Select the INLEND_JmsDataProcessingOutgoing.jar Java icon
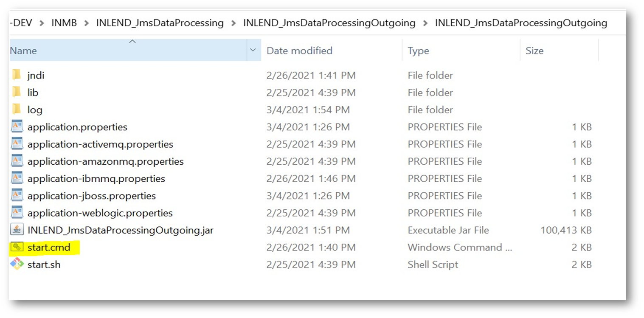644x318 pixels. point(17,230)
